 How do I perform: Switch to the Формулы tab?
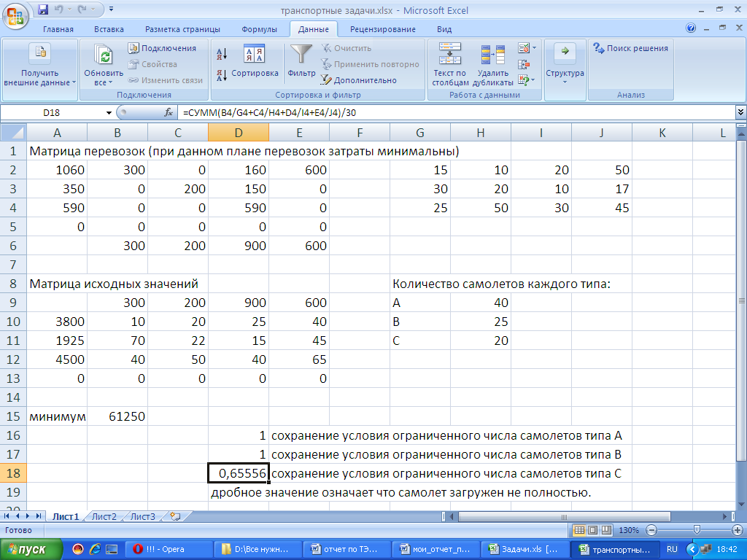259,29
